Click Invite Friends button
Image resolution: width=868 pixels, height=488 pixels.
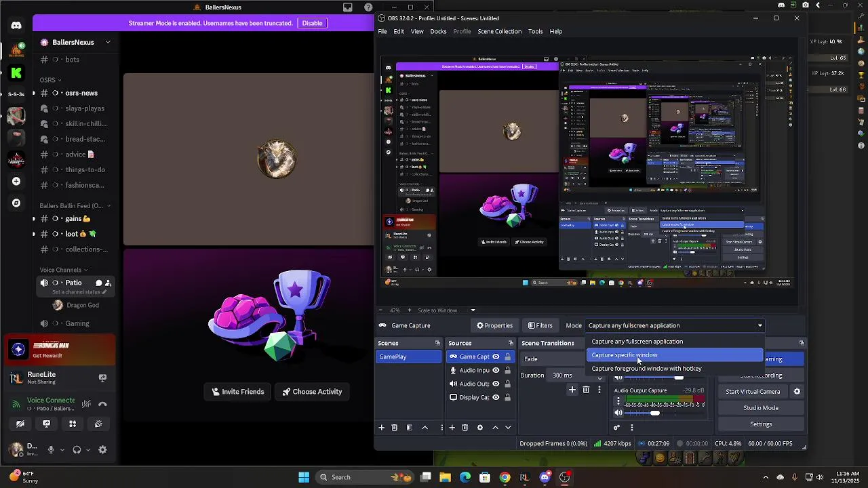(x=238, y=392)
